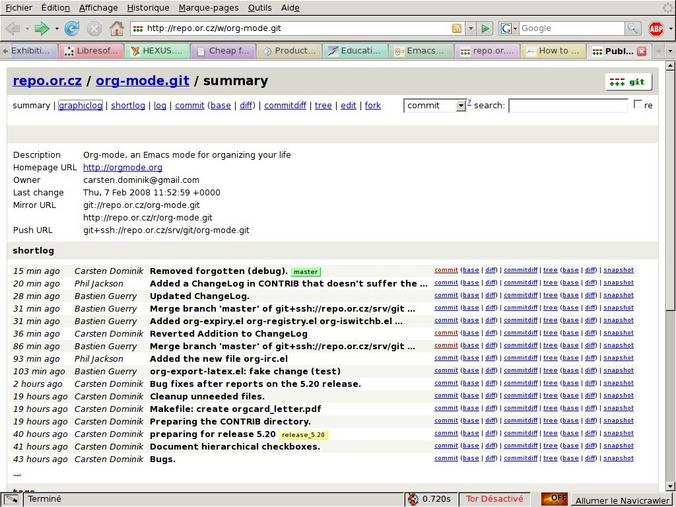The height and width of the screenshot is (507, 676).
Task: Expand the address bar URL history dropdown
Action: click(471, 28)
